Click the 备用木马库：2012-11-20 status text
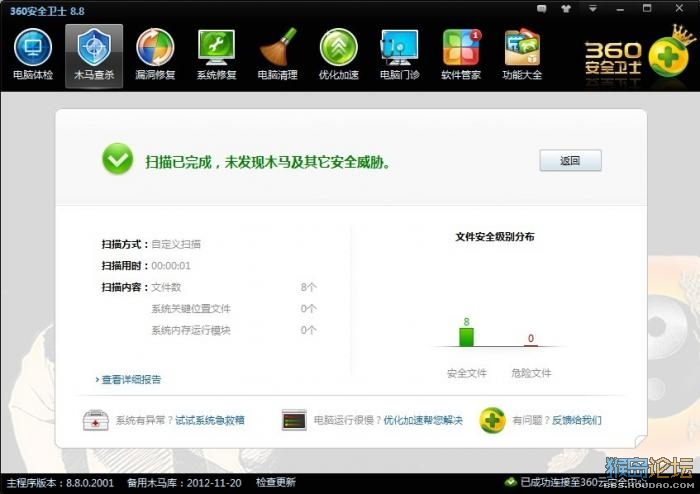This screenshot has height=494, width=700. (184, 483)
